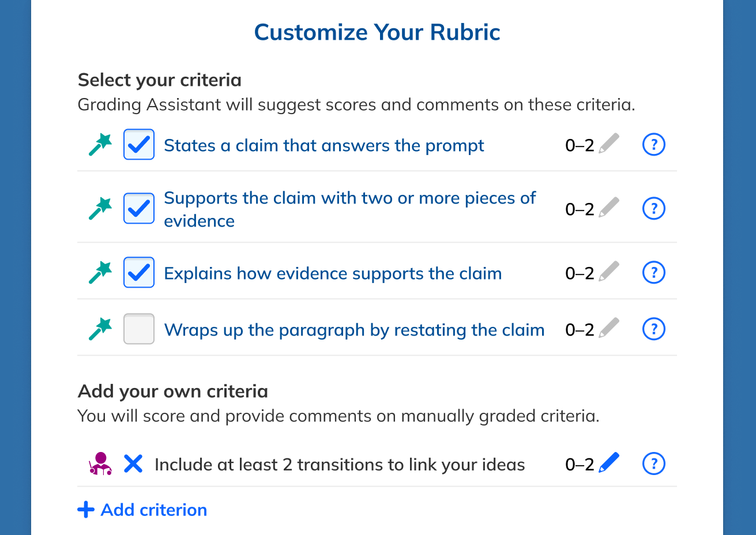Click pencil icon for 'Explains how evidence' score

click(609, 272)
